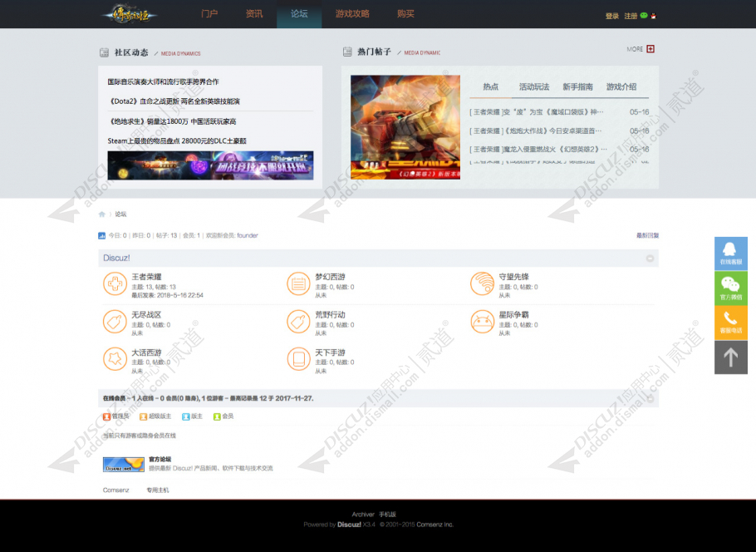Collapse the Discuz! category section
The image size is (756, 552).
(x=650, y=259)
